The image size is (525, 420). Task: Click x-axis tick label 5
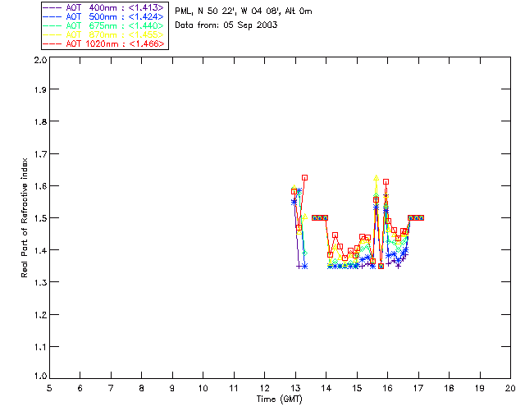(x=49, y=388)
